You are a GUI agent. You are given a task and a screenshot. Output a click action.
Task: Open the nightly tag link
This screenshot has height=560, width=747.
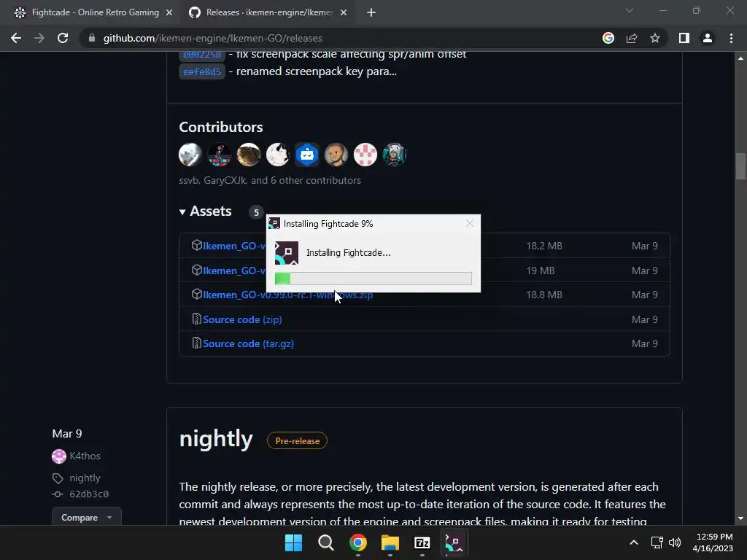[x=85, y=478]
